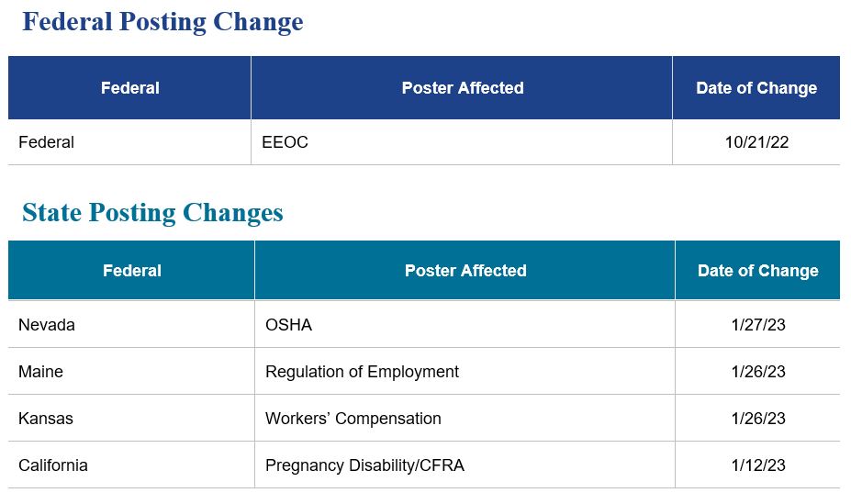This screenshot has width=851, height=504.
Task: Select the Kansas state cell
Action: 46,419
